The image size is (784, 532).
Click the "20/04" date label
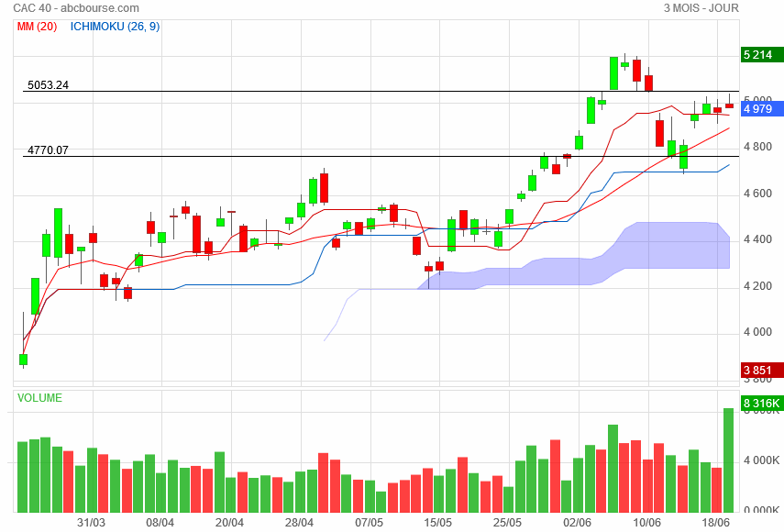(229, 523)
